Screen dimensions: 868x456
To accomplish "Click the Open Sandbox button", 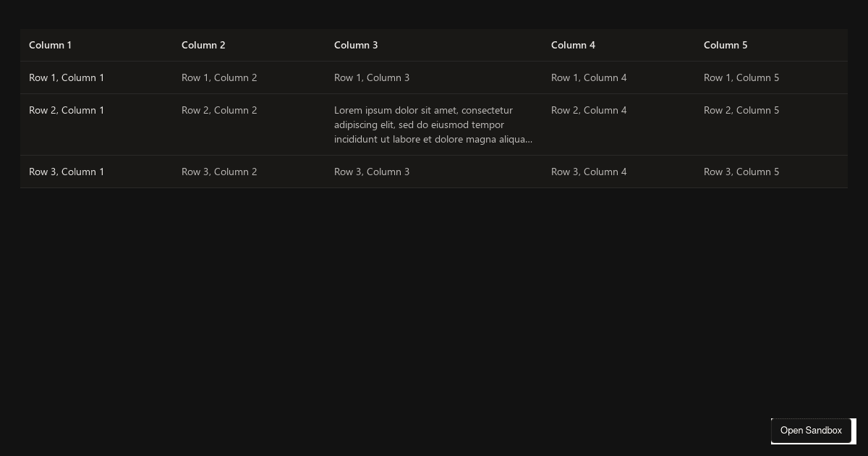I will click(811, 431).
